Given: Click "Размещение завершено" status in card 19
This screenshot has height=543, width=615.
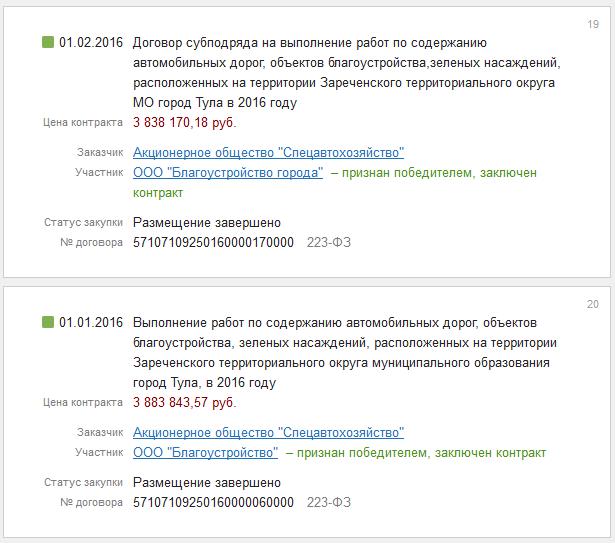Looking at the screenshot, I should [207, 223].
